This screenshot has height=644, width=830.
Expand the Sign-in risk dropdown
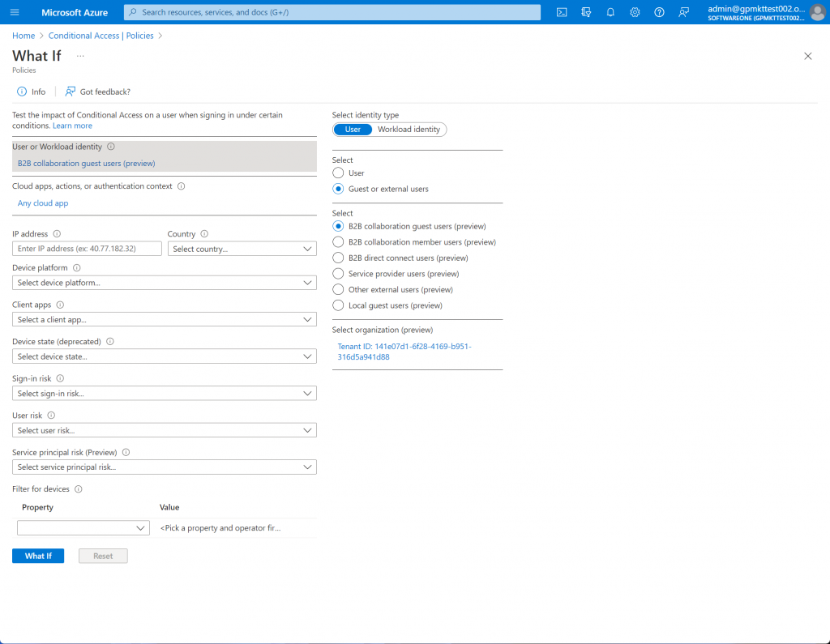pos(164,394)
